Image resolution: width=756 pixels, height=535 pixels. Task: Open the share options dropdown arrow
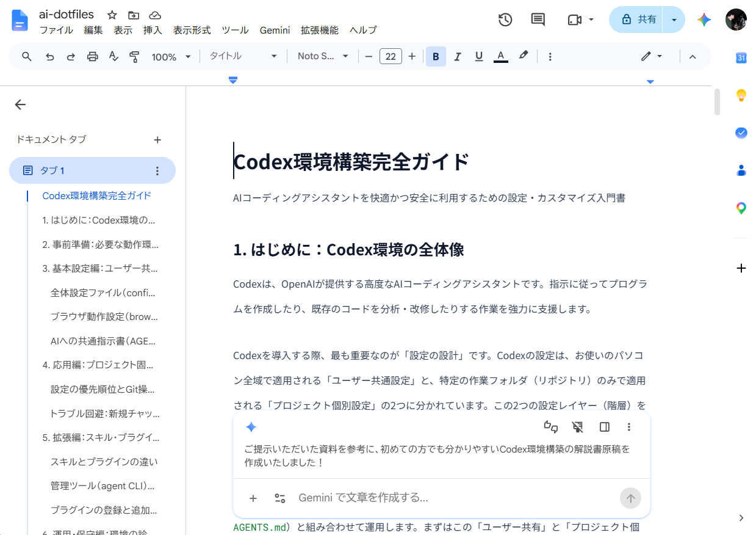(674, 20)
